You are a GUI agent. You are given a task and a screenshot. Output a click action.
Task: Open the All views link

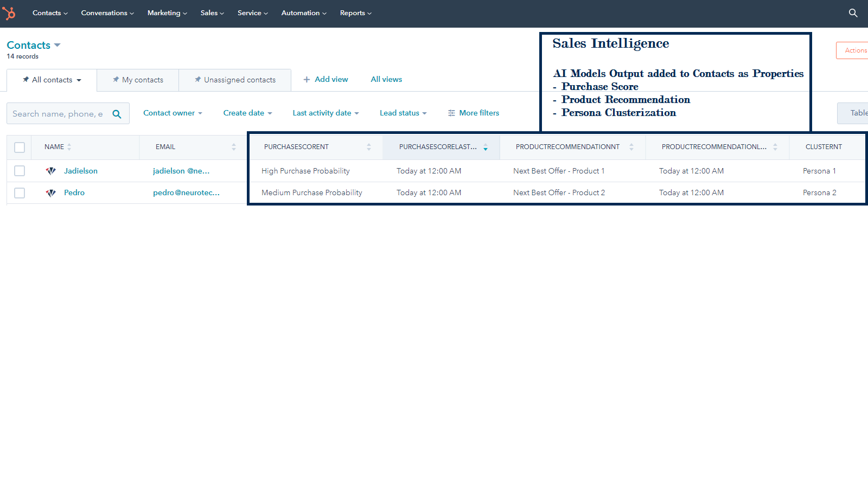[386, 79]
